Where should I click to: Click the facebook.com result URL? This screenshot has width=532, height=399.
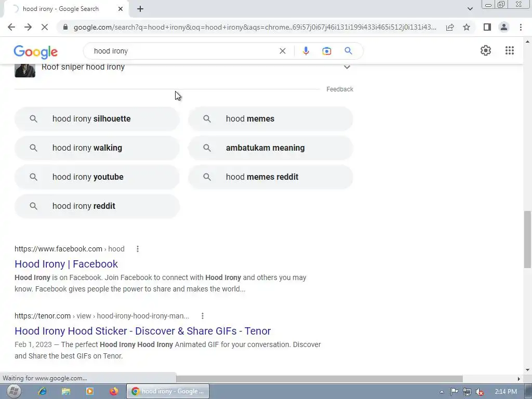(x=70, y=249)
